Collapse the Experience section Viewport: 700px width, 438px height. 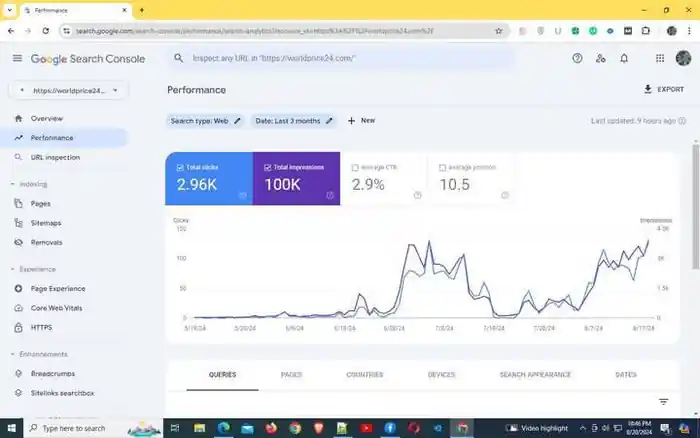tap(12, 269)
